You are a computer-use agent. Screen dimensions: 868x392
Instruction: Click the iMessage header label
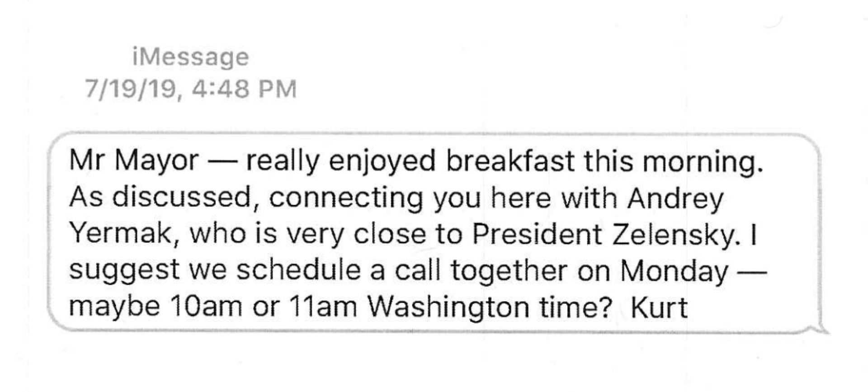click(190, 58)
